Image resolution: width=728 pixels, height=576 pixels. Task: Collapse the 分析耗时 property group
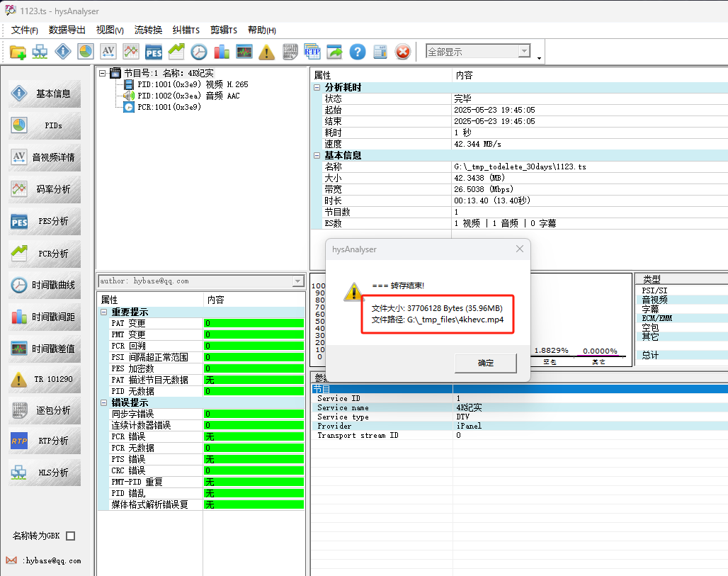(317, 87)
